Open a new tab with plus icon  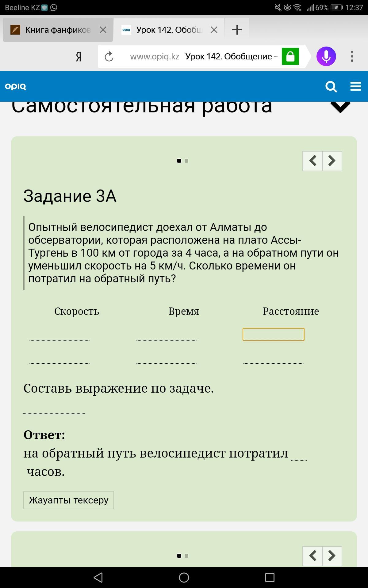click(237, 30)
